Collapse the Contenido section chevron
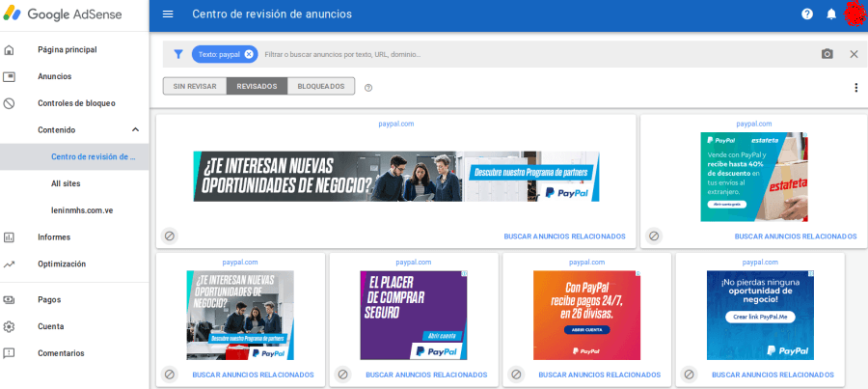Screen dimensions: 868x389 click(136, 129)
